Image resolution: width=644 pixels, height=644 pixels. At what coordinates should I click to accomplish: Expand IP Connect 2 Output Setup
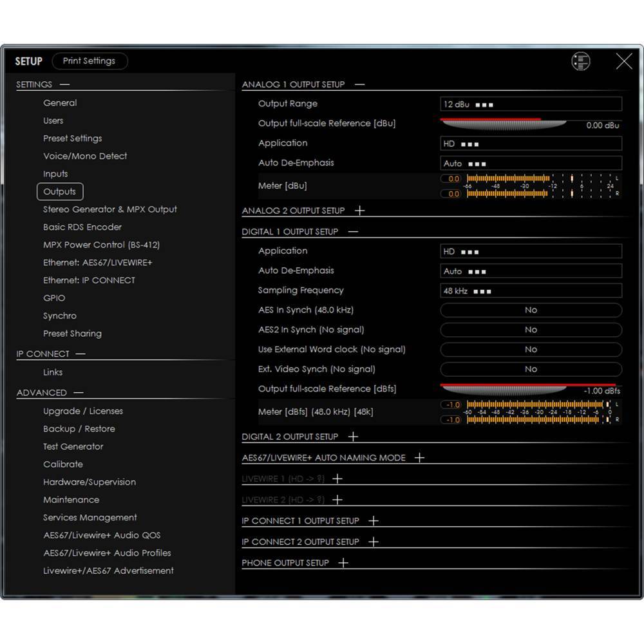374,542
